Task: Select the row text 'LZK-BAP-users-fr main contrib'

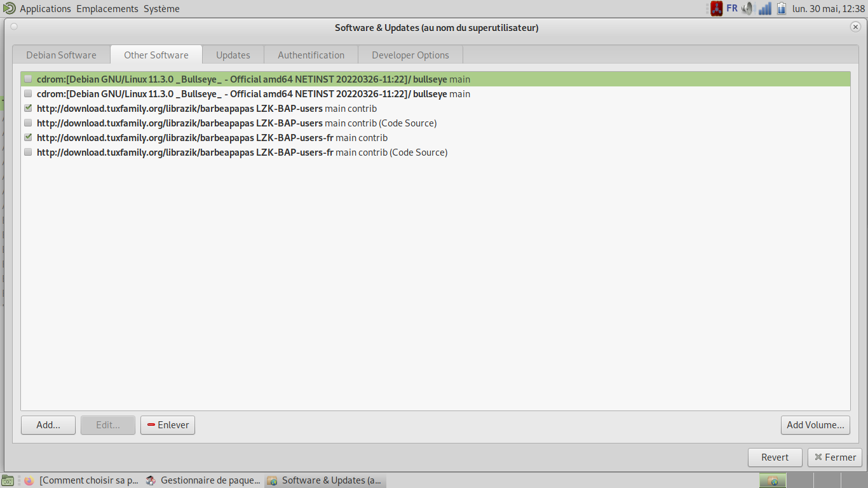Action: click(212, 138)
